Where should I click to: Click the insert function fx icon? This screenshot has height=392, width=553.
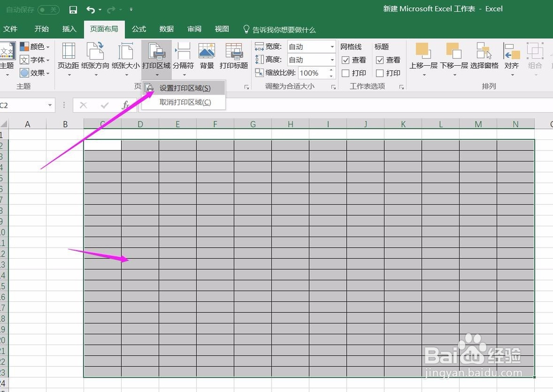pos(125,105)
